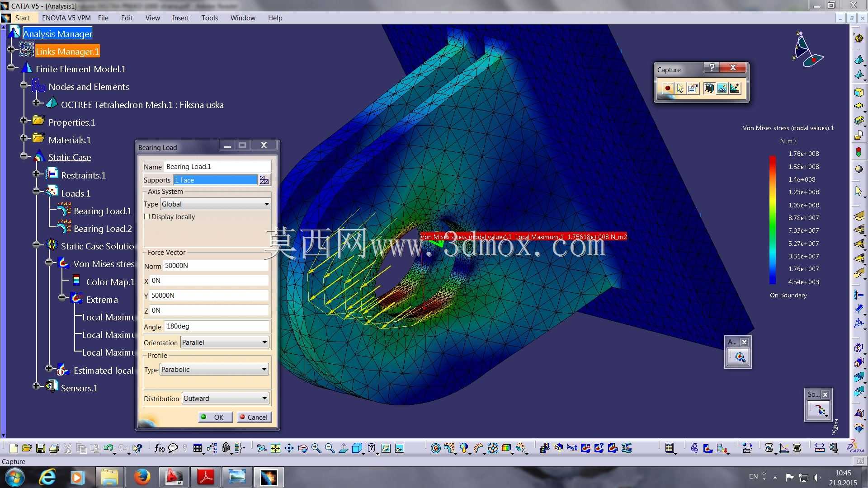The image size is (868, 488).
Task: Pick Screen Mode in the Capture toolbar
Action: click(x=709, y=88)
